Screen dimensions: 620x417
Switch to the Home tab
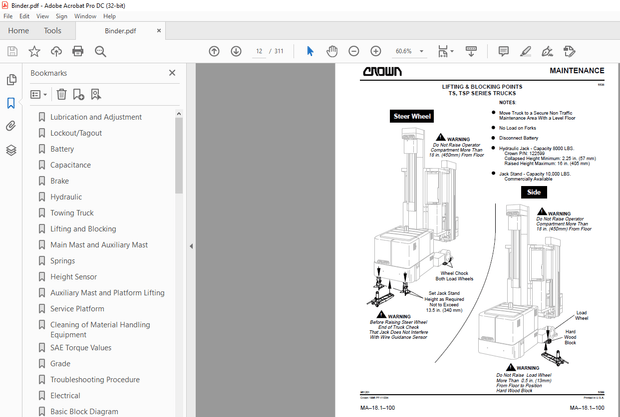(18, 30)
